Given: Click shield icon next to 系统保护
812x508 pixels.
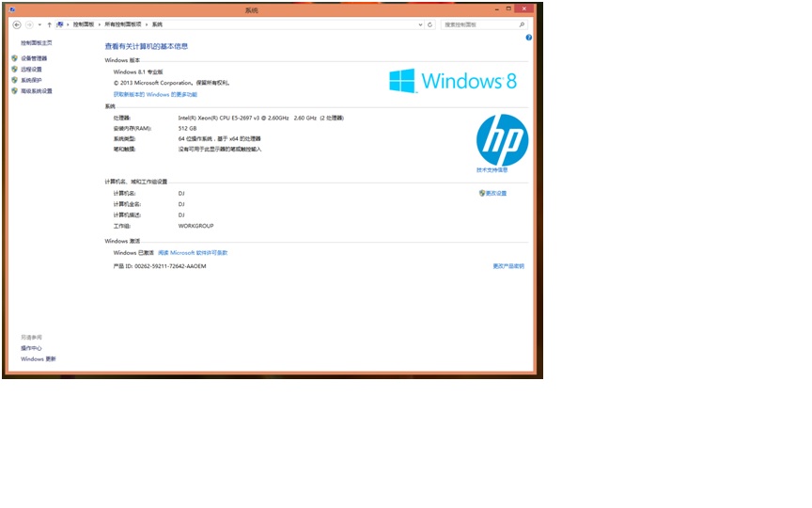Looking at the screenshot, I should 14,80.
